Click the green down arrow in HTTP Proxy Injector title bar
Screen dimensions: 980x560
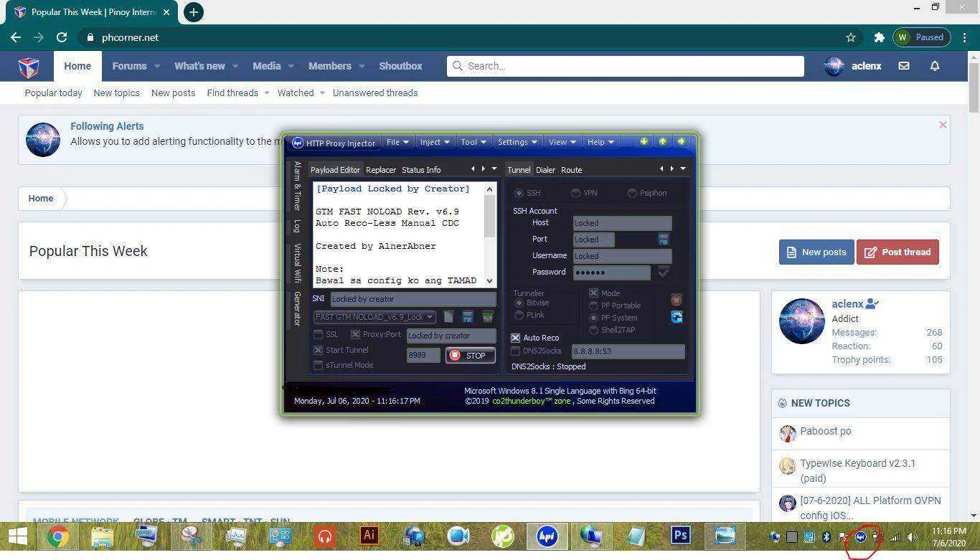[644, 141]
